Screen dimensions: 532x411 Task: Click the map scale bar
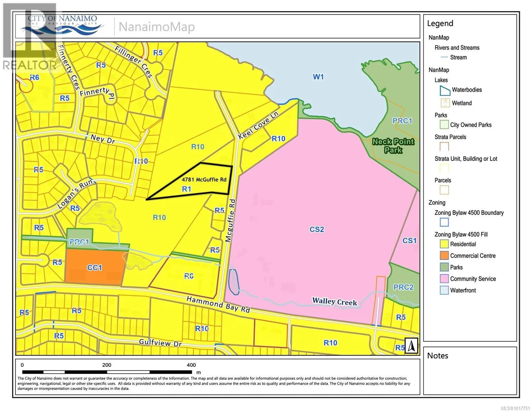(107, 372)
